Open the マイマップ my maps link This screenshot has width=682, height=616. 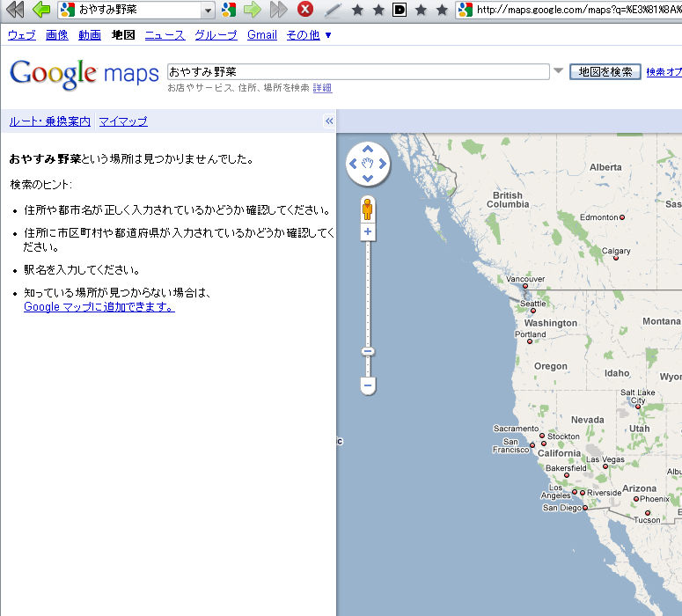click(x=123, y=121)
